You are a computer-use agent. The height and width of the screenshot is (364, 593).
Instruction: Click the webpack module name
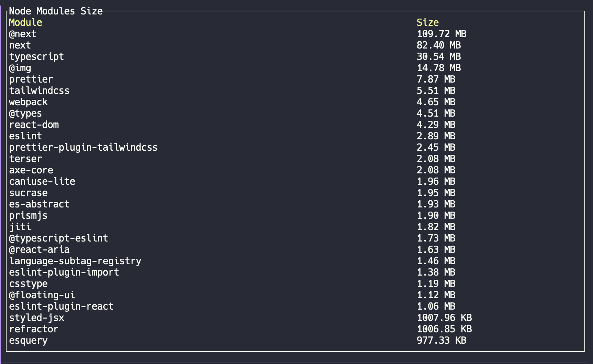point(28,102)
